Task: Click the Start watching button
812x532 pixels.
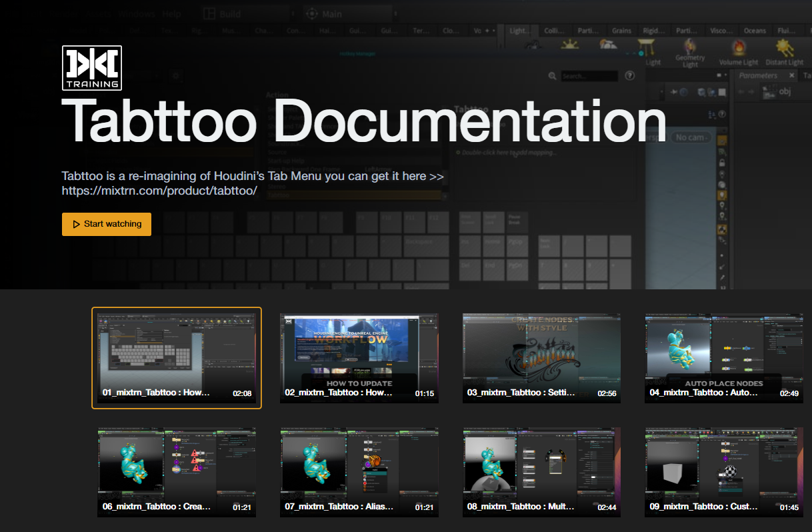Action: 106,224
